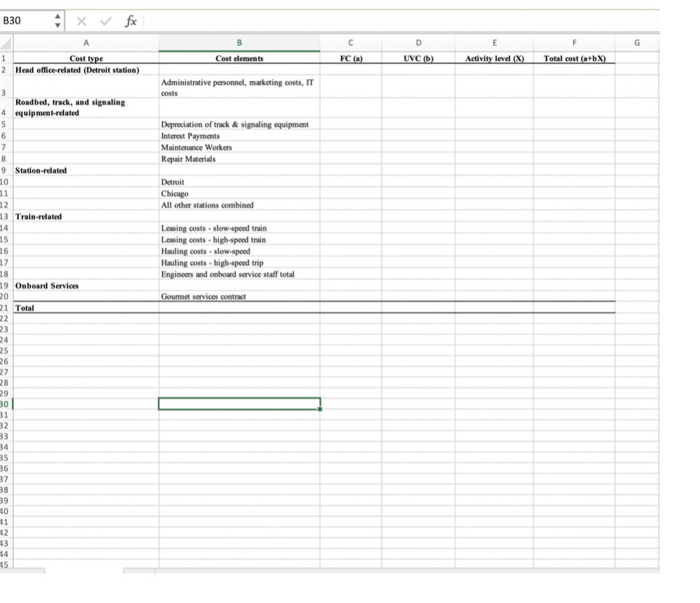Select row header 1
The width and height of the screenshot is (700, 603).
click(x=7, y=58)
